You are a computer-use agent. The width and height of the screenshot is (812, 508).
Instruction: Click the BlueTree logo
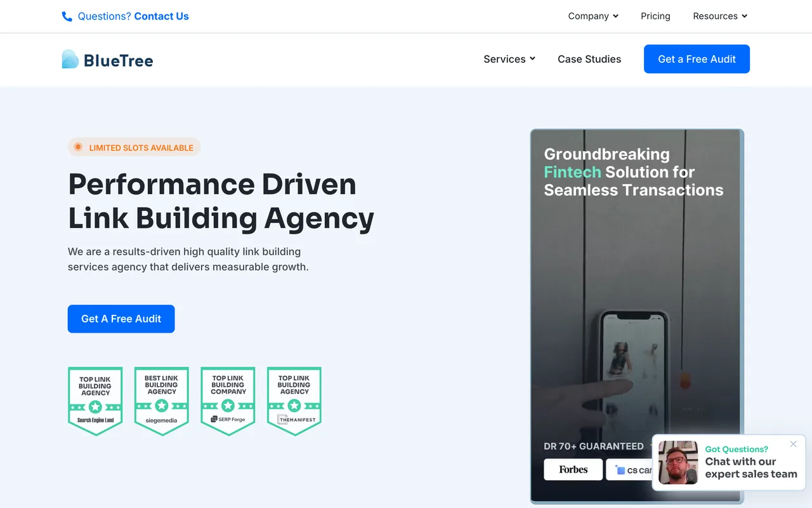point(107,60)
